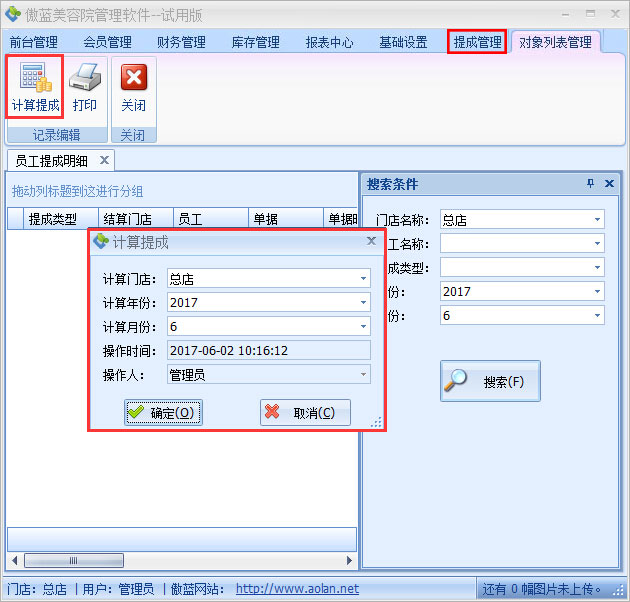Screen dimensions: 630x602
Task: Expand the year 2017 dropdown in search panel
Action: click(597, 291)
